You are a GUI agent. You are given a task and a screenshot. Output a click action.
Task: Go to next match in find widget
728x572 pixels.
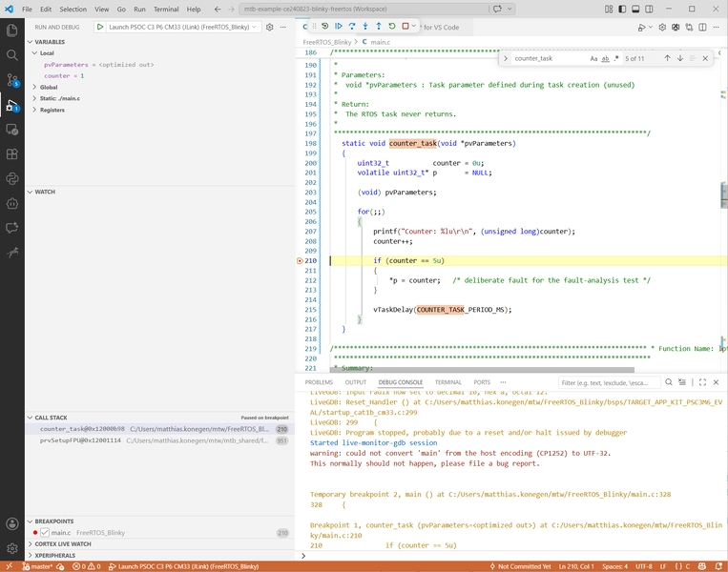pyautogui.click(x=680, y=58)
